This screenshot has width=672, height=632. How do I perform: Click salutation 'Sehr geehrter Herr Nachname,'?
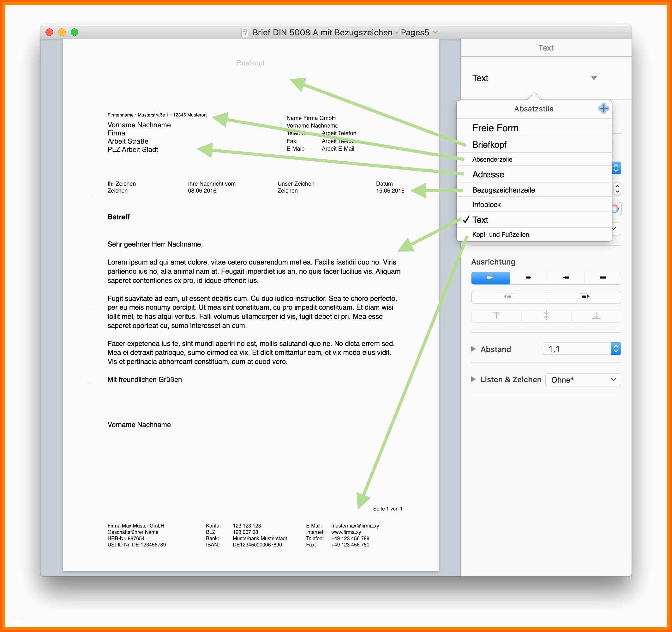[x=155, y=244]
